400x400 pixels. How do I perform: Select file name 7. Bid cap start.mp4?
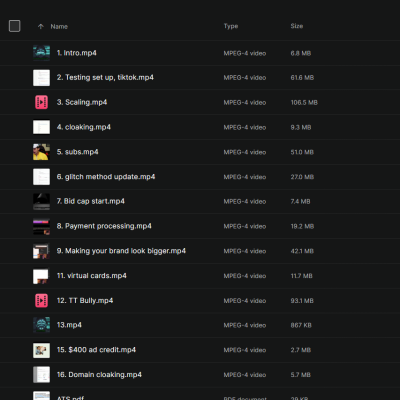pyautogui.click(x=91, y=201)
